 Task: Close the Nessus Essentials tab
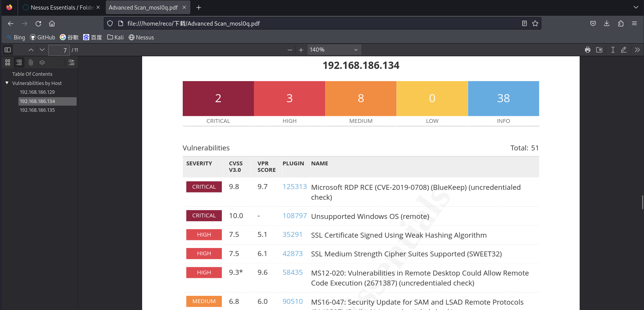(98, 8)
